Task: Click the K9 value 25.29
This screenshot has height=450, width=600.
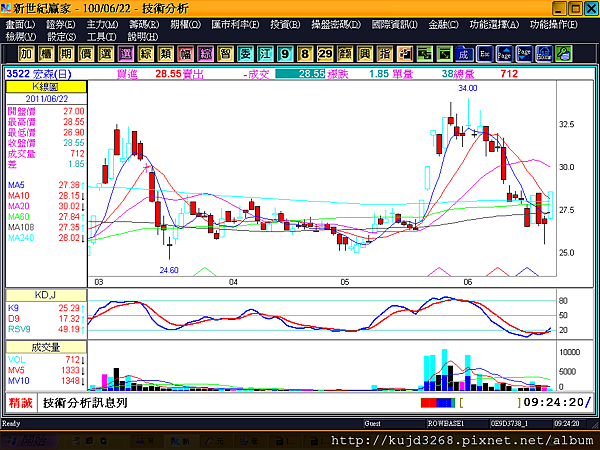Action: tap(69, 308)
